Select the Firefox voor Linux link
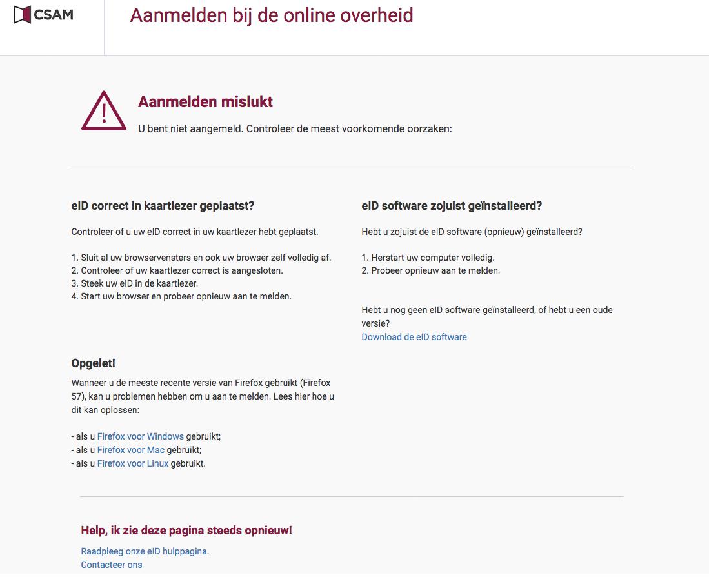Viewport: 709px width, 588px height. (132, 463)
